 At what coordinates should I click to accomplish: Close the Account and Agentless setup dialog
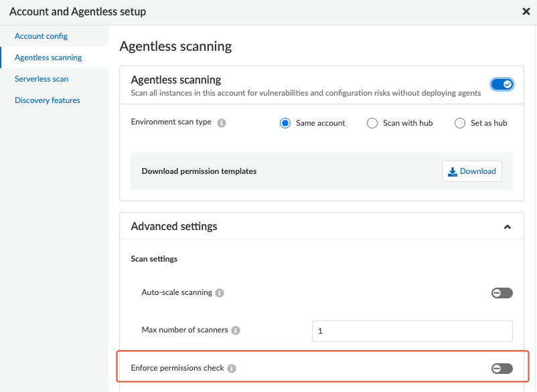526,11
